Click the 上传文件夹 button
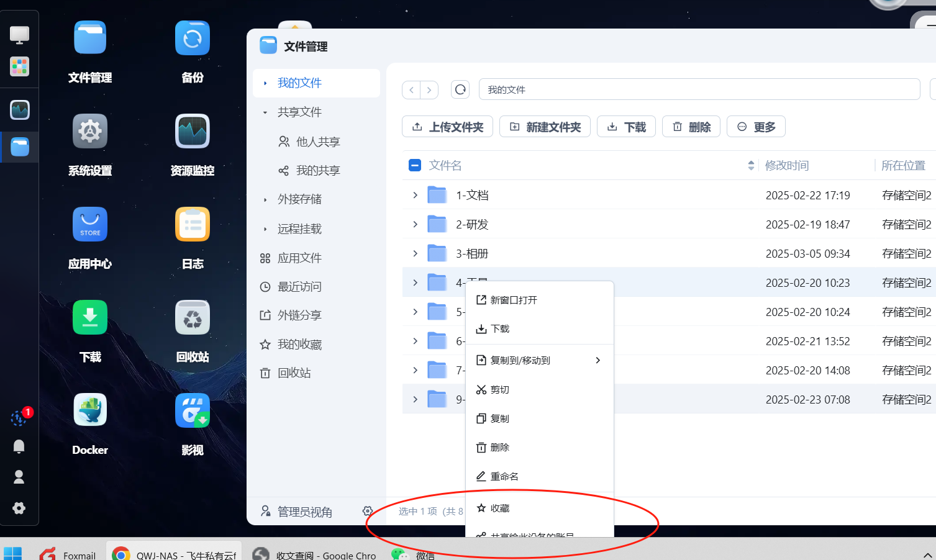Screen dimensions: 936x560 click(447, 127)
